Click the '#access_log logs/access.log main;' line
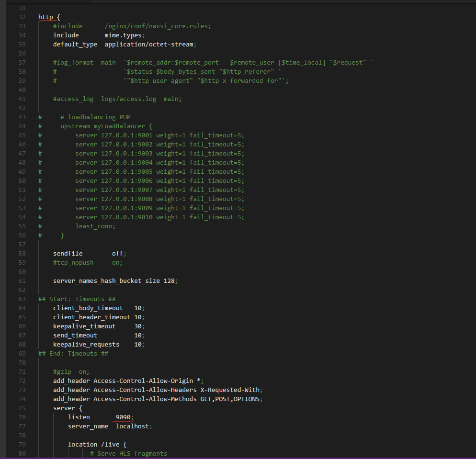 117,99
